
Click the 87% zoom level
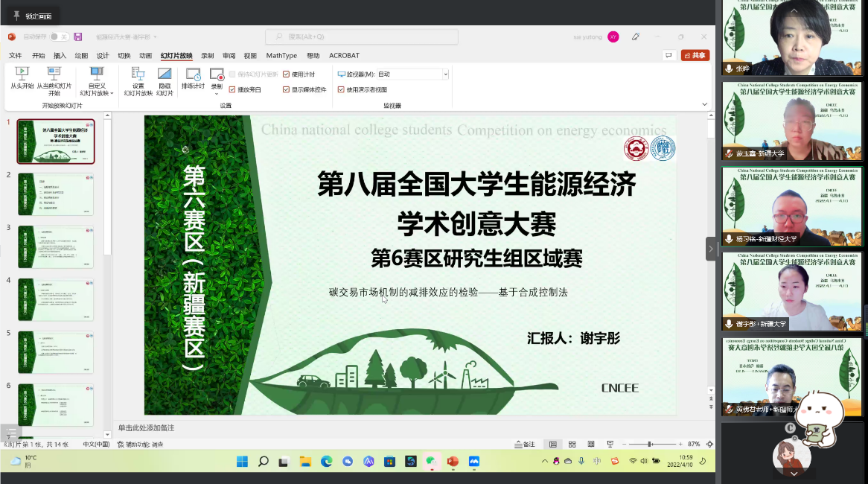(694, 444)
